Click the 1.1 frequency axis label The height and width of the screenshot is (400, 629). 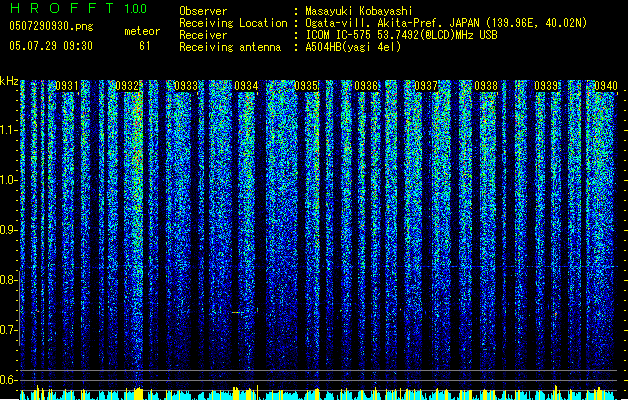coord(8,130)
